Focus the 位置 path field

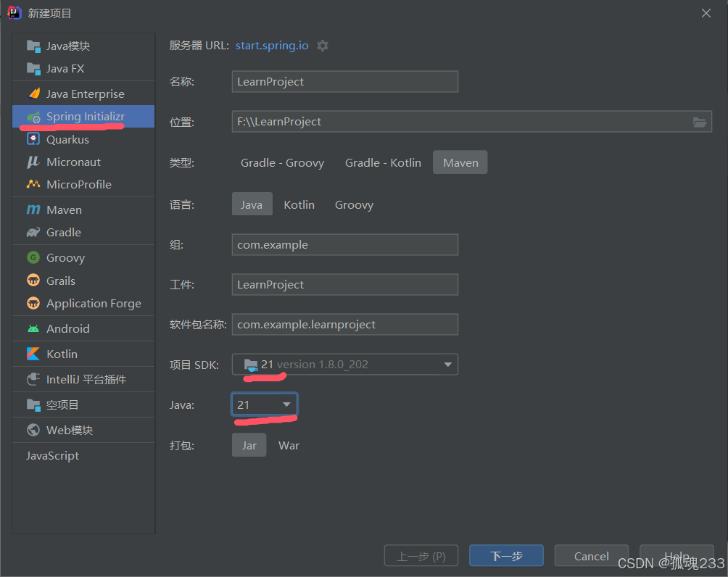point(472,122)
